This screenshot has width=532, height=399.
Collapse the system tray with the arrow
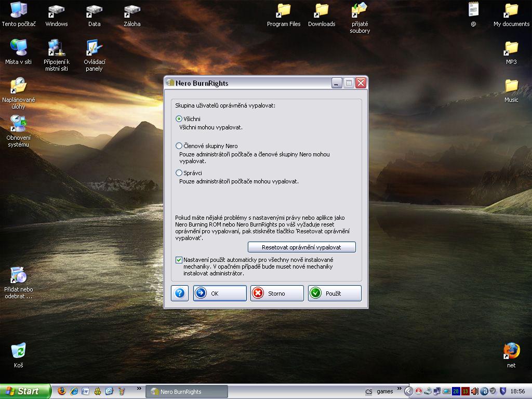tap(409, 391)
